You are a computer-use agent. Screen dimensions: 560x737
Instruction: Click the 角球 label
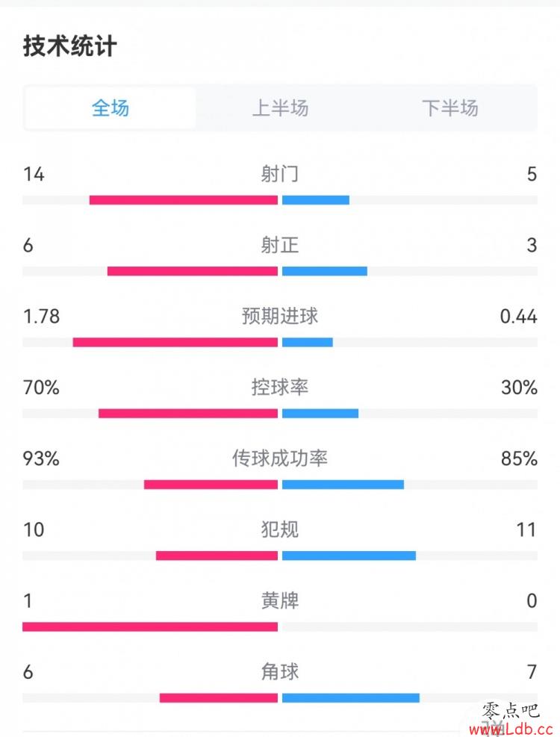pos(280,672)
